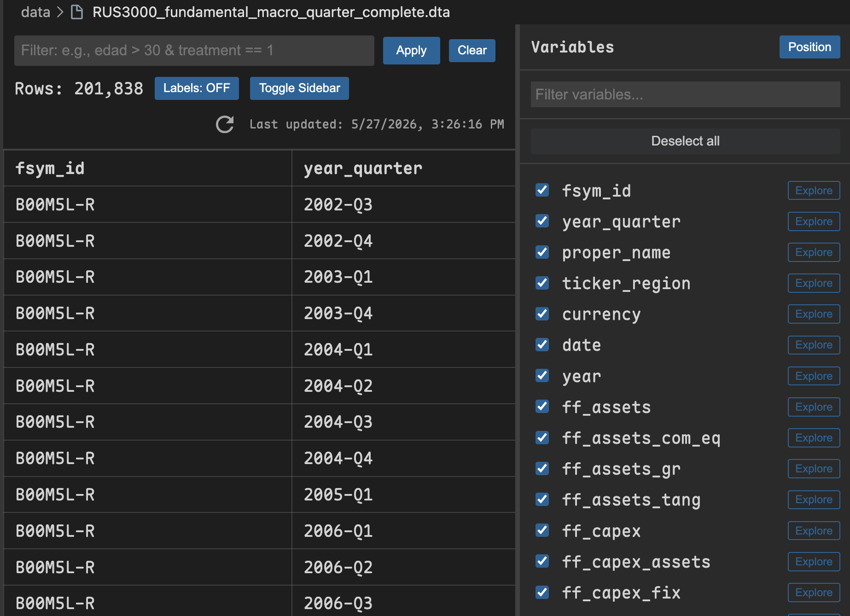Select the 2004-Q1 year_quarter cell
The width and height of the screenshot is (850, 616).
coord(403,349)
